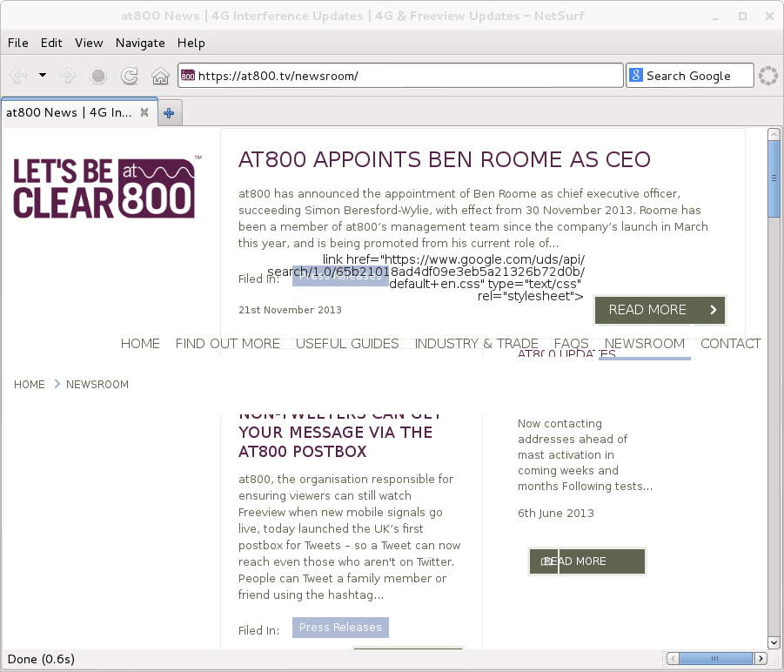Click the at800 Let's Be Clear logo

[104, 187]
